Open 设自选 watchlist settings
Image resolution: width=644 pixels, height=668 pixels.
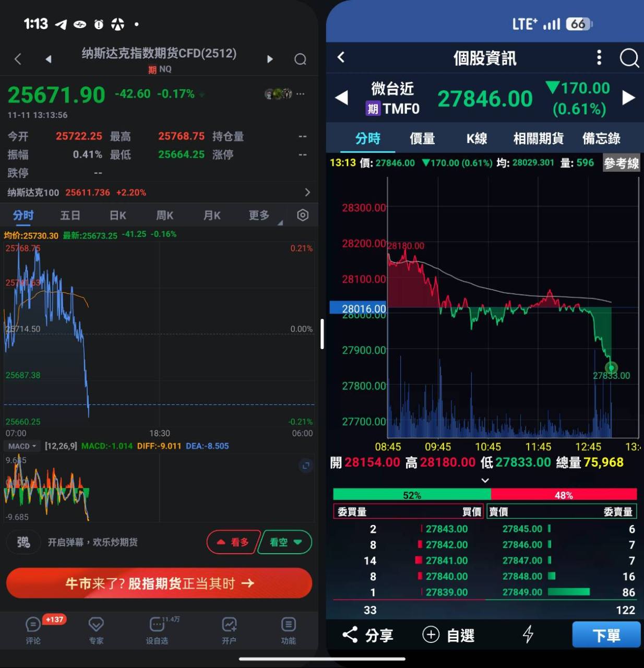pos(157,630)
